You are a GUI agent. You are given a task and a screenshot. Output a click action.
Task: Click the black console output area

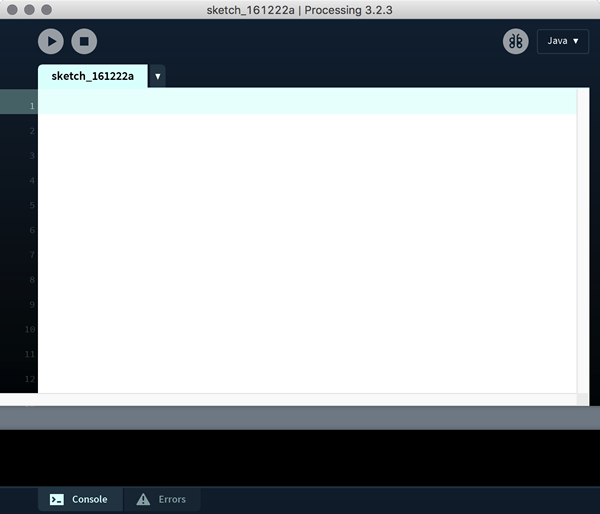click(x=300, y=458)
